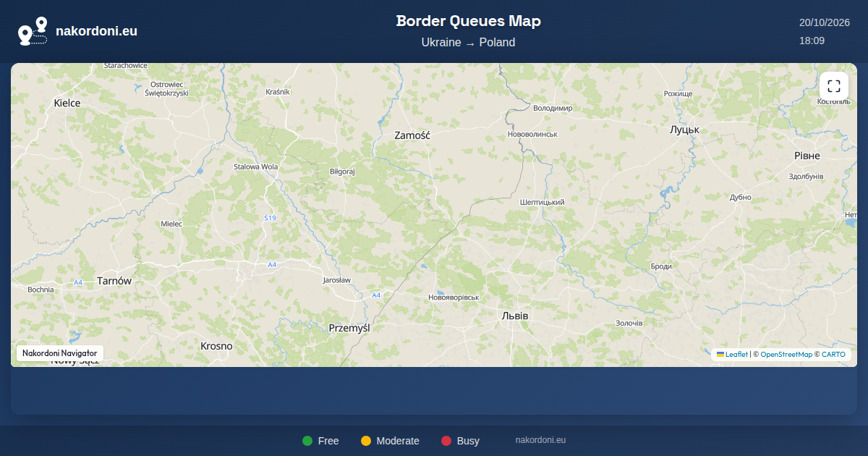The image size is (868, 456).
Task: Toggle fullscreen map view
Action: click(x=834, y=86)
